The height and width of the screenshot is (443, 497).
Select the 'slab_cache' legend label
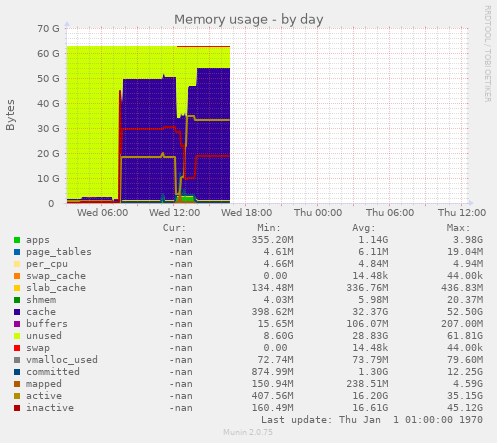tap(56, 288)
